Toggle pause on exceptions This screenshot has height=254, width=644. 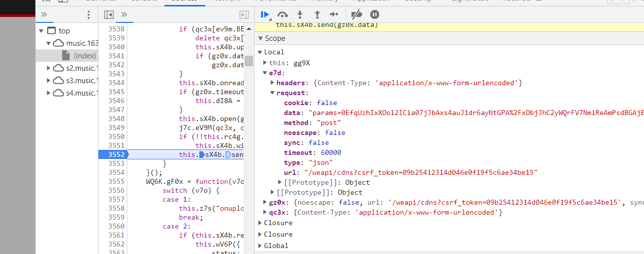[x=374, y=14]
